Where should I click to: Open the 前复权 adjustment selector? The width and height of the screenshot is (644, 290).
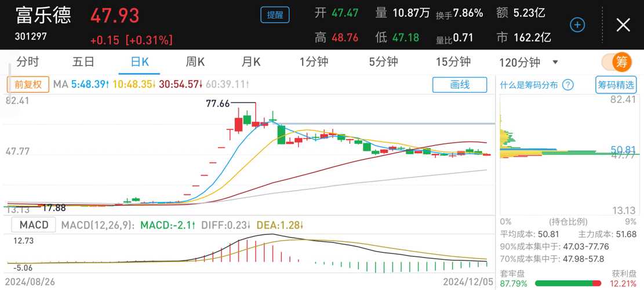(x=28, y=85)
